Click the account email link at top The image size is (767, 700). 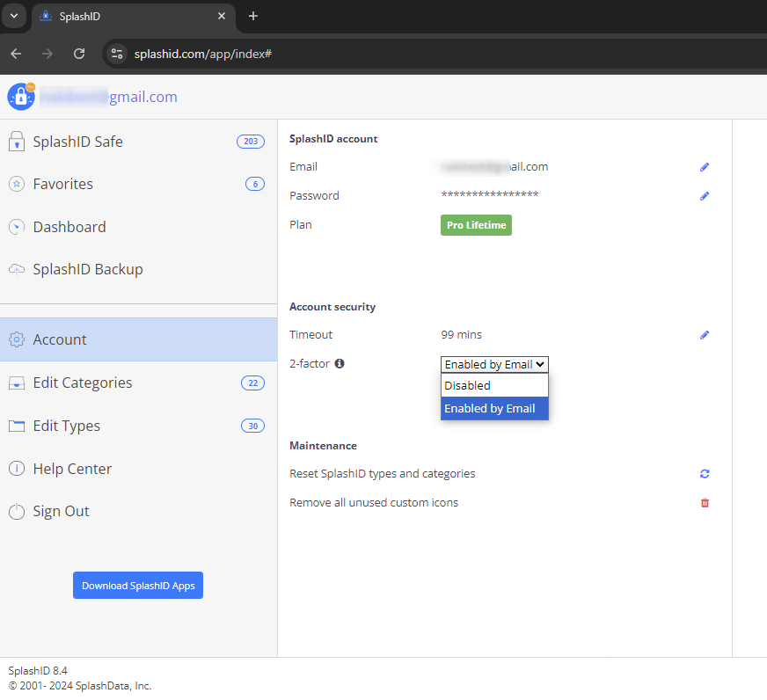pos(108,97)
